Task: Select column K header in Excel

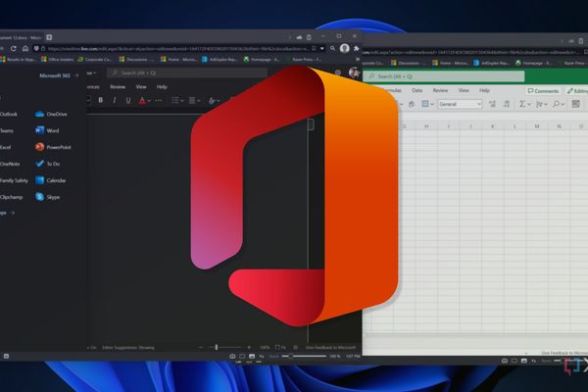Action: [492, 126]
